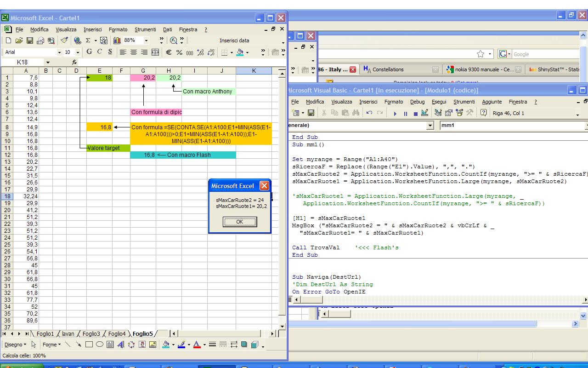The image size is (588, 368).
Task: Toggle italic (C) formatting in Excel
Action: pyautogui.click(x=100, y=52)
